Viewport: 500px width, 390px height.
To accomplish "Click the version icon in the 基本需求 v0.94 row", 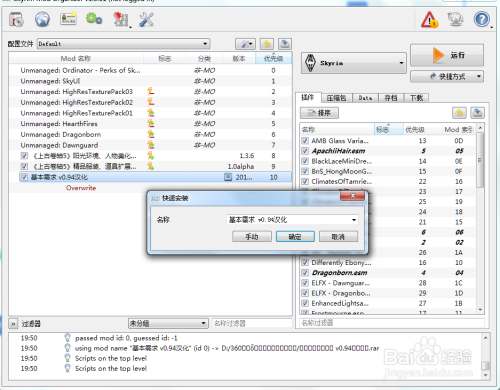I will point(228,177).
